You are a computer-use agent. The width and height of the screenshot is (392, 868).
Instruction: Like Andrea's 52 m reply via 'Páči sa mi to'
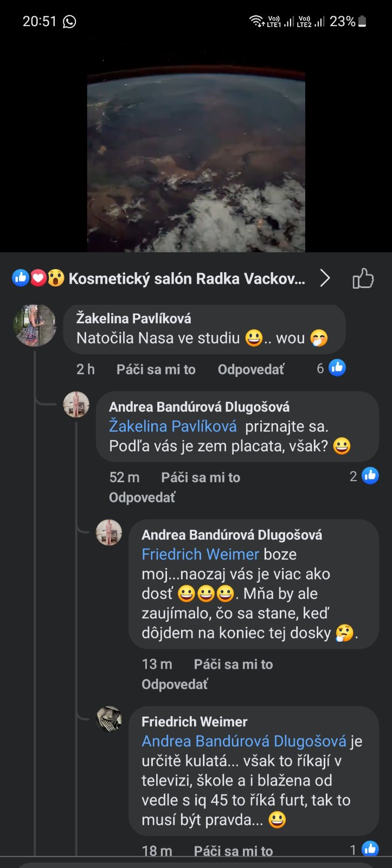click(201, 477)
